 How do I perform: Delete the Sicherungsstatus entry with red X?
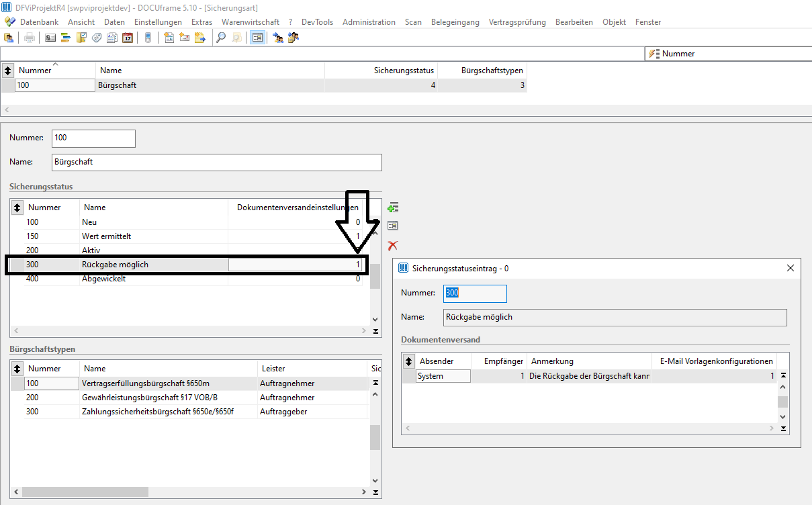coord(393,246)
